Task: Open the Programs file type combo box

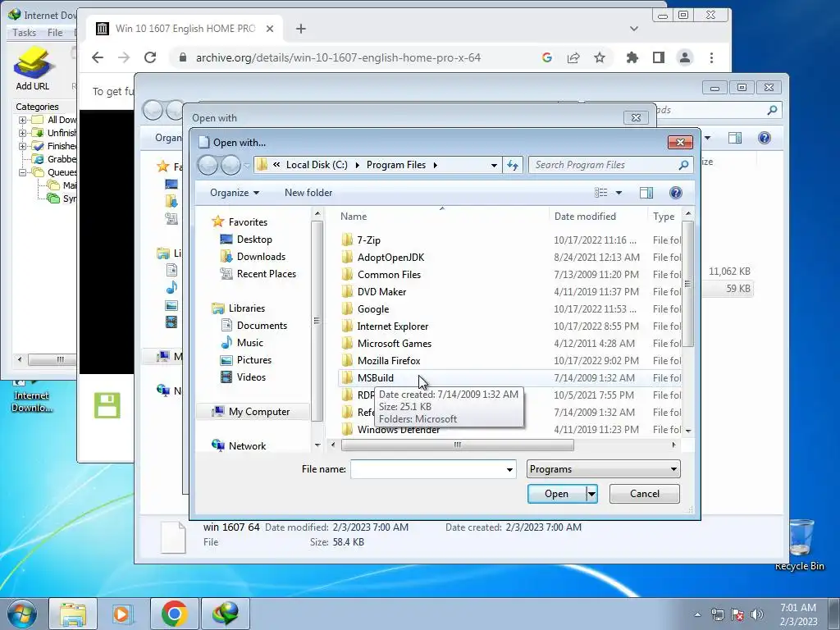Action: point(603,469)
